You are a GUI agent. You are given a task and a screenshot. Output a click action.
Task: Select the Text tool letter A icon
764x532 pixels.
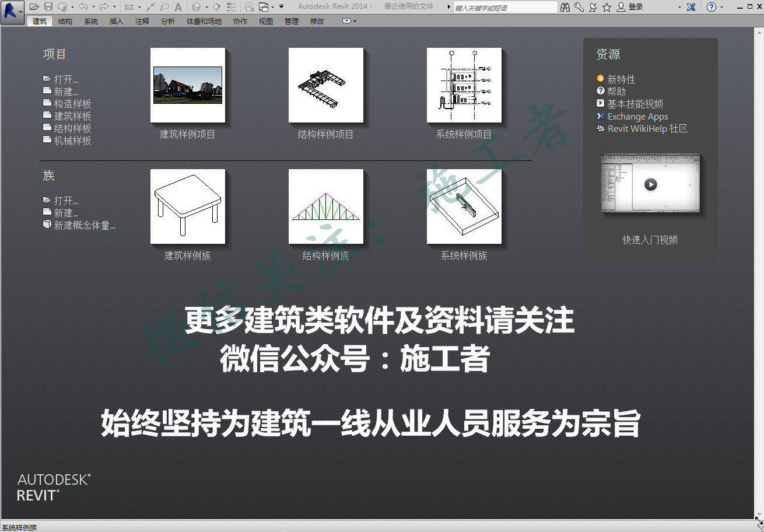[x=178, y=7]
